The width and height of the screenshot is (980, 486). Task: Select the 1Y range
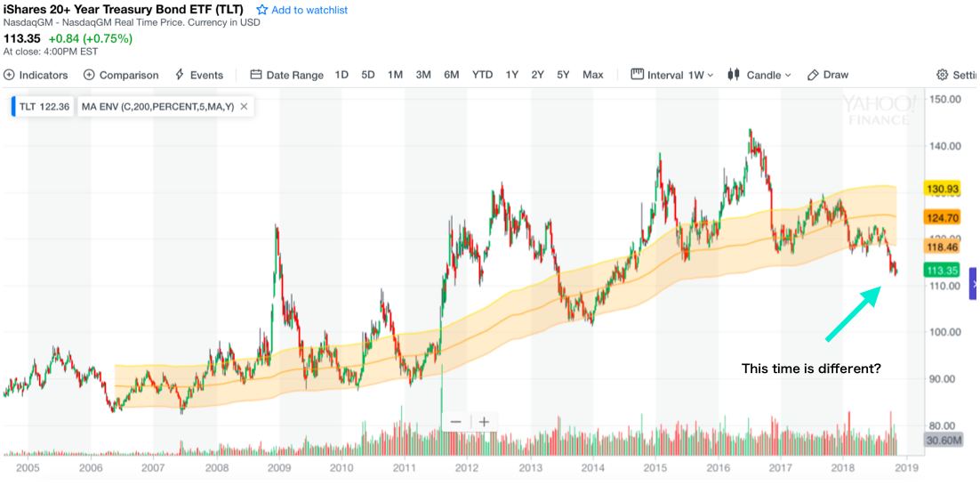coord(512,75)
